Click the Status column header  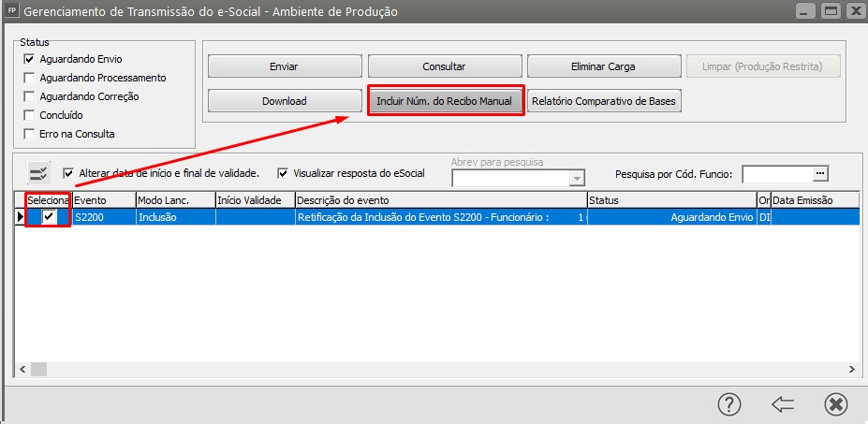point(671,200)
